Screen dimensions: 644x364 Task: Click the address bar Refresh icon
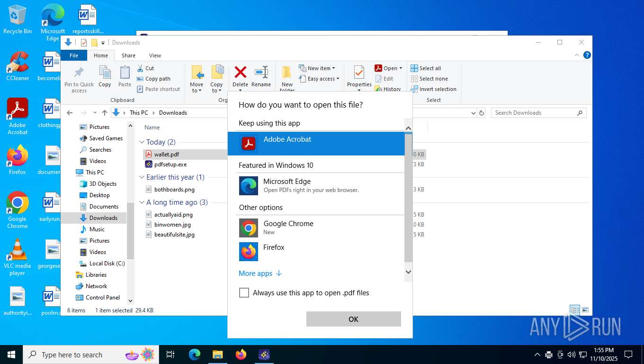[x=482, y=113]
